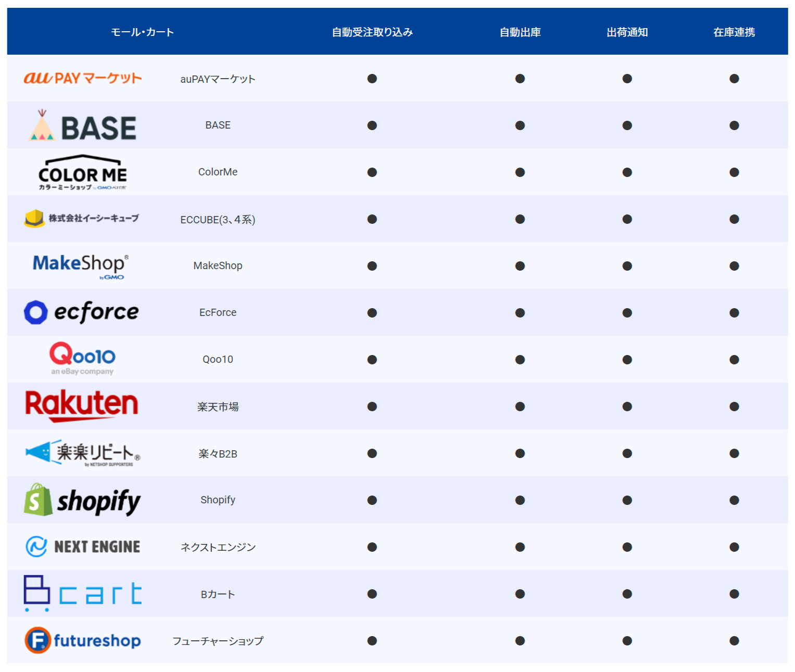Select the COLOR ME shop logo
Screen dimensions: 795x672
pos(83,172)
